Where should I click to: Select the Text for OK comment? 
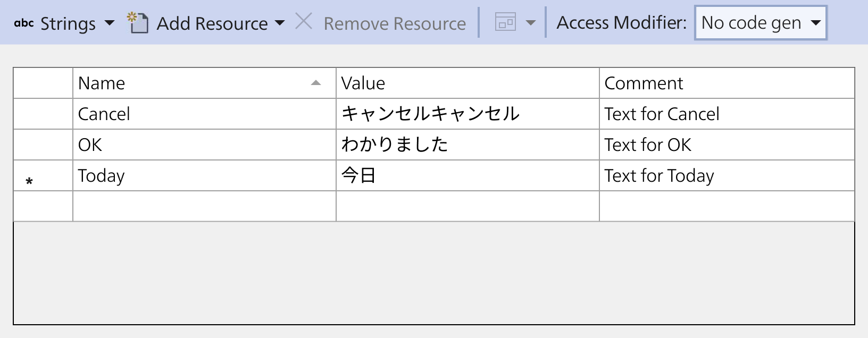727,145
